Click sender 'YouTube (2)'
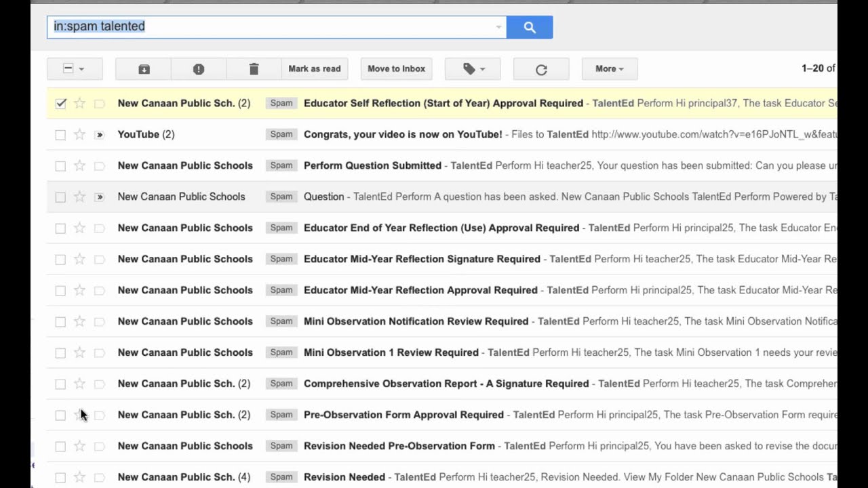The width and height of the screenshot is (868, 488). coord(146,134)
